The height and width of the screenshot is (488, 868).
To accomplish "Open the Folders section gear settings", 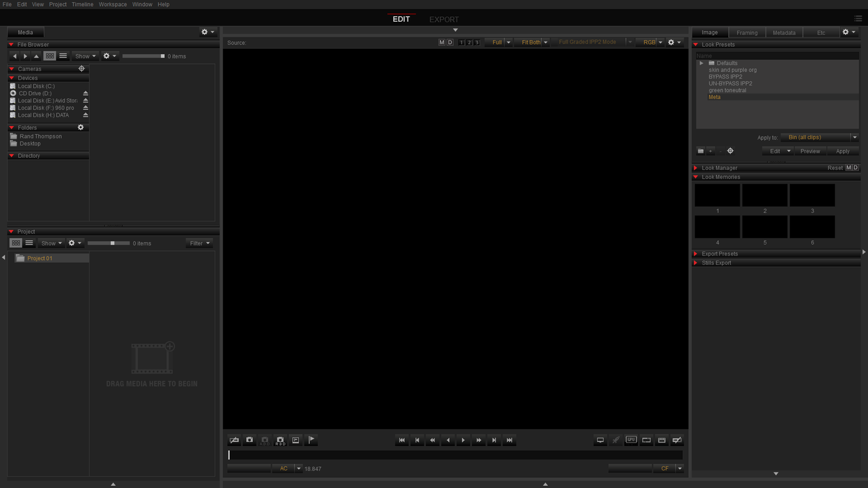I will point(81,127).
